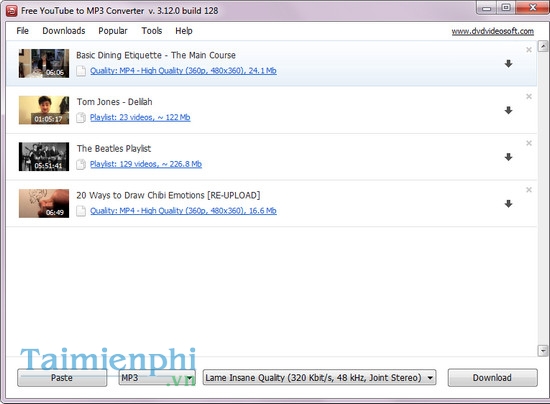Screen dimensions: 550x404
Task: Open the File menu
Action: (x=22, y=31)
